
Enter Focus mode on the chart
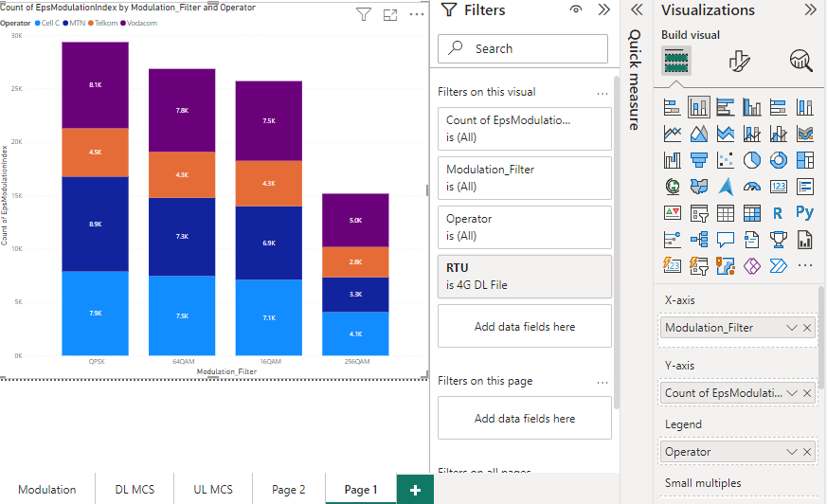click(x=390, y=15)
